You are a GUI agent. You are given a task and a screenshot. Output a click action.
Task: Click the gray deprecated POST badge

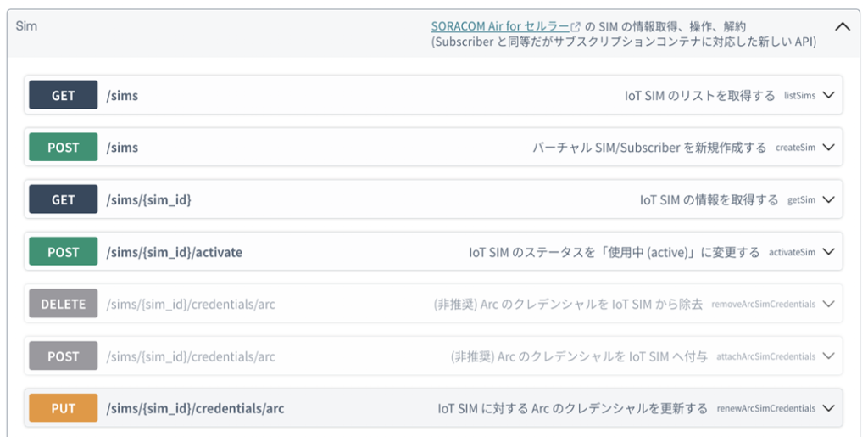64,356
